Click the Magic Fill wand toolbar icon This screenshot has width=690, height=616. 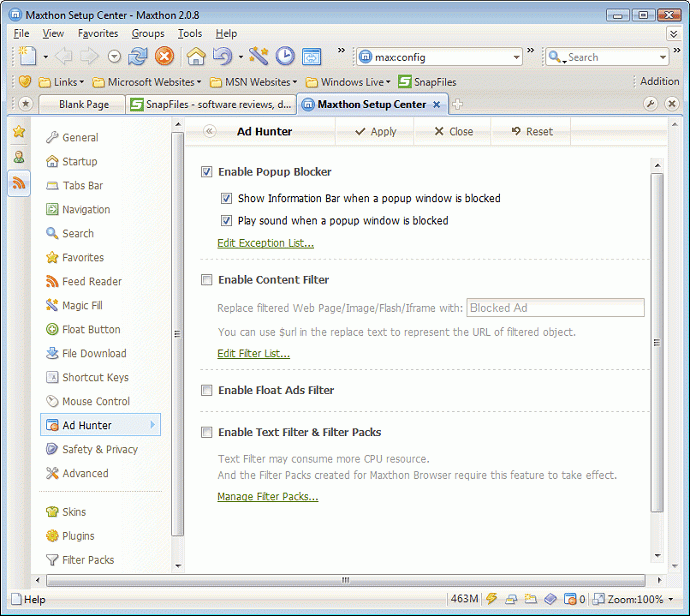[259, 56]
